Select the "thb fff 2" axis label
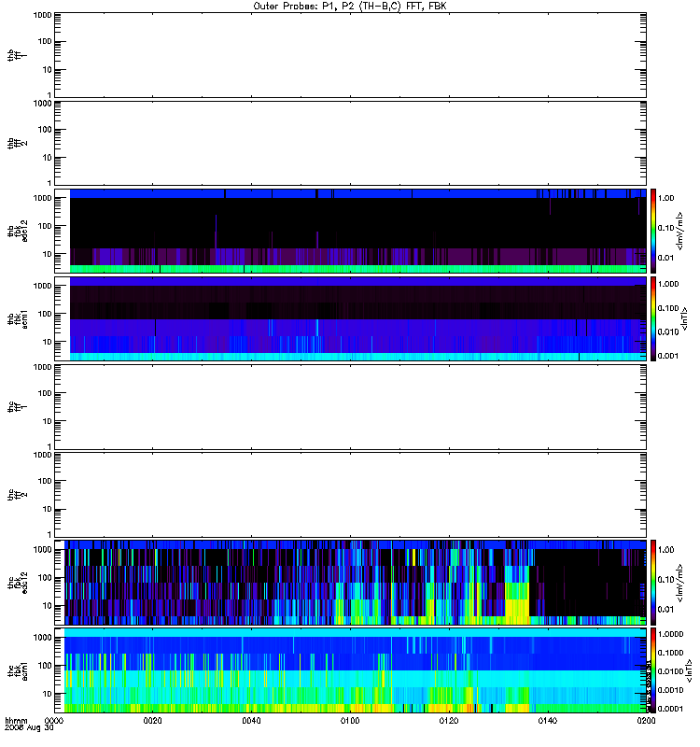 tap(18, 144)
